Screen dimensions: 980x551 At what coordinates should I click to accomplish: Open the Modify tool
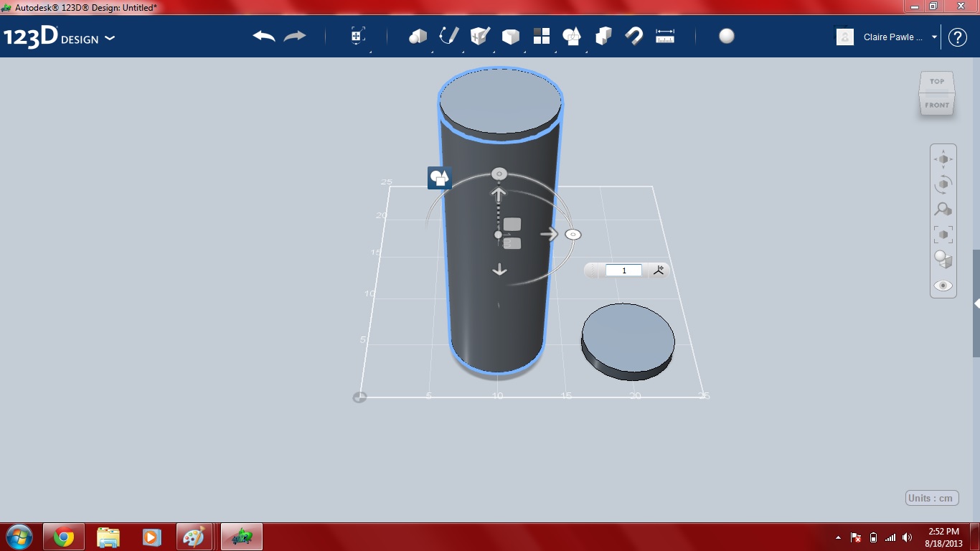coord(510,37)
